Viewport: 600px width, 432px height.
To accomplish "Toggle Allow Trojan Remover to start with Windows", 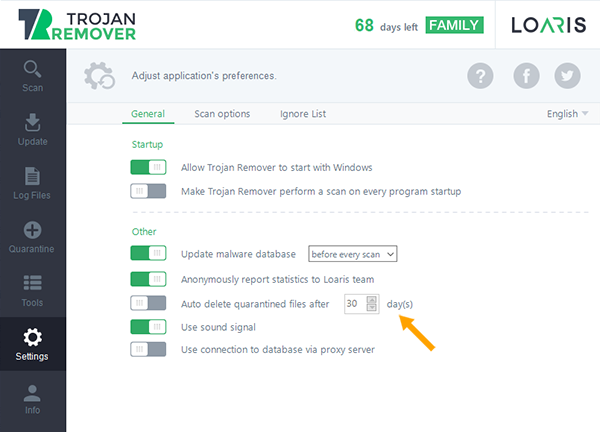I will tap(148, 167).
